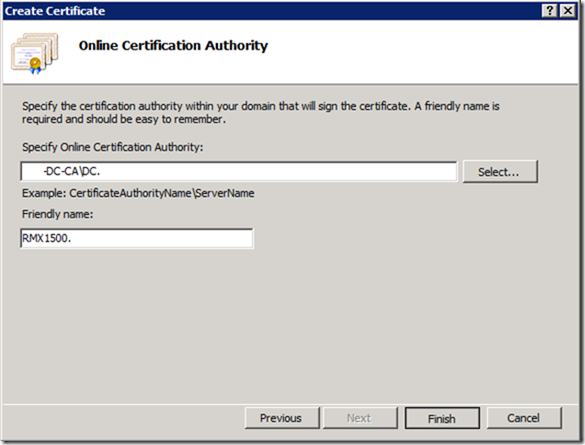The height and width of the screenshot is (445, 585).
Task: Focus the Online Certification Authority text field
Action: coord(239,172)
